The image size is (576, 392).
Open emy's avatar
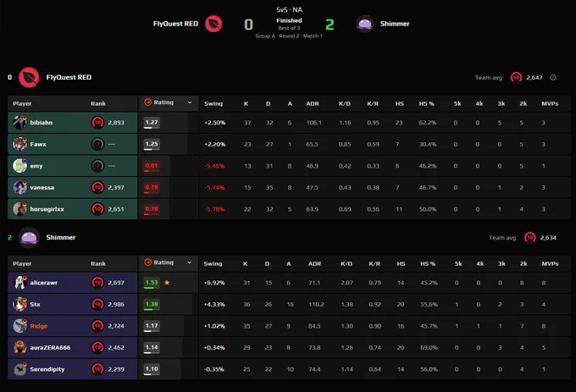point(19,166)
